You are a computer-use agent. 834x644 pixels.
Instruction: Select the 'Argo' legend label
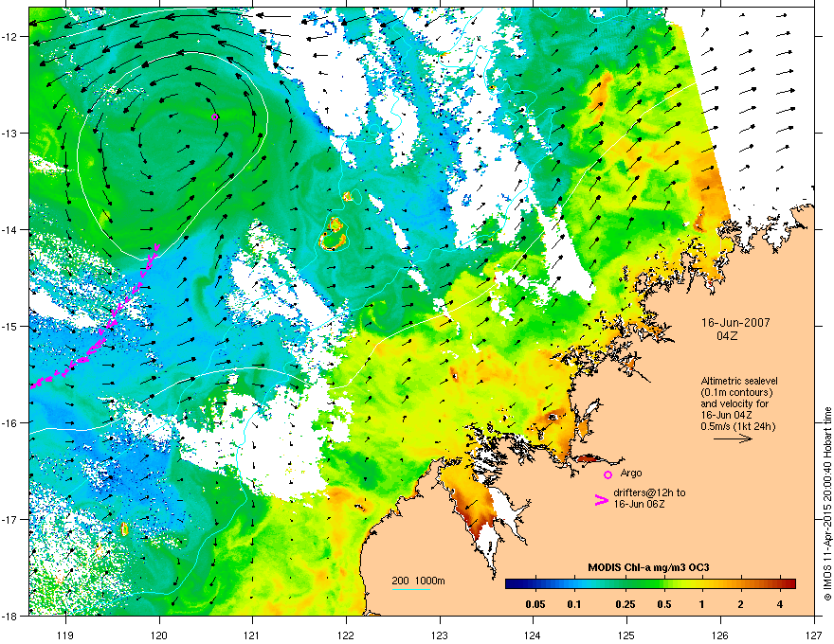click(631, 473)
